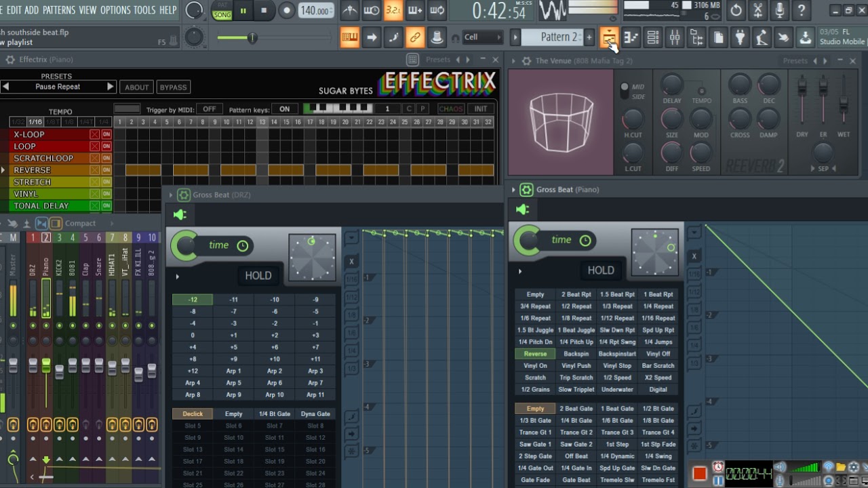
Task: Open the channel rack icon
Action: (x=653, y=37)
